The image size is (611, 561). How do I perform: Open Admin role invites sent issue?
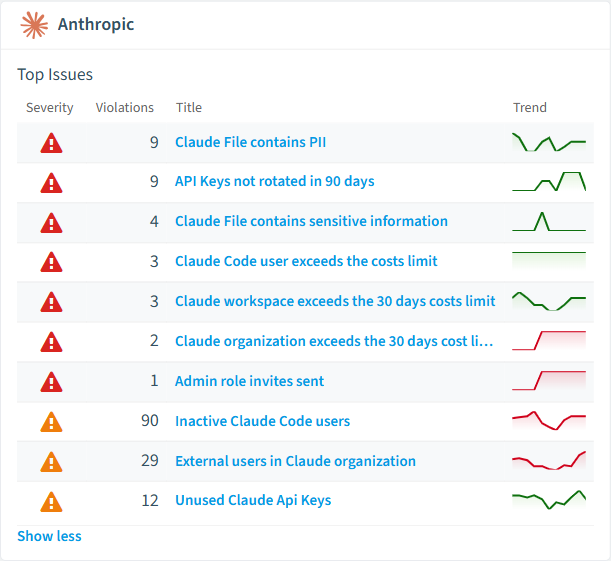coord(249,381)
